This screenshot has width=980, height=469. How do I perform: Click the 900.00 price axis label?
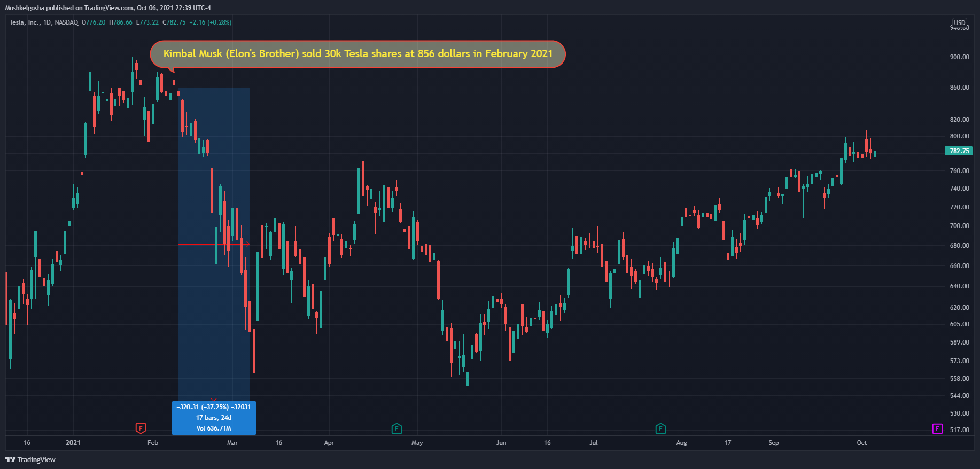pyautogui.click(x=960, y=57)
